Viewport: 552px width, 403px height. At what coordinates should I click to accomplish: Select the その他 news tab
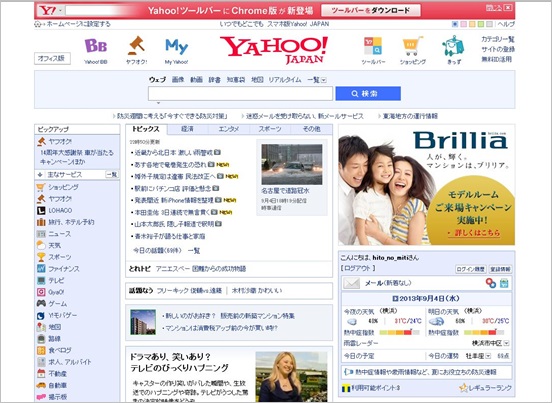pos(312,129)
